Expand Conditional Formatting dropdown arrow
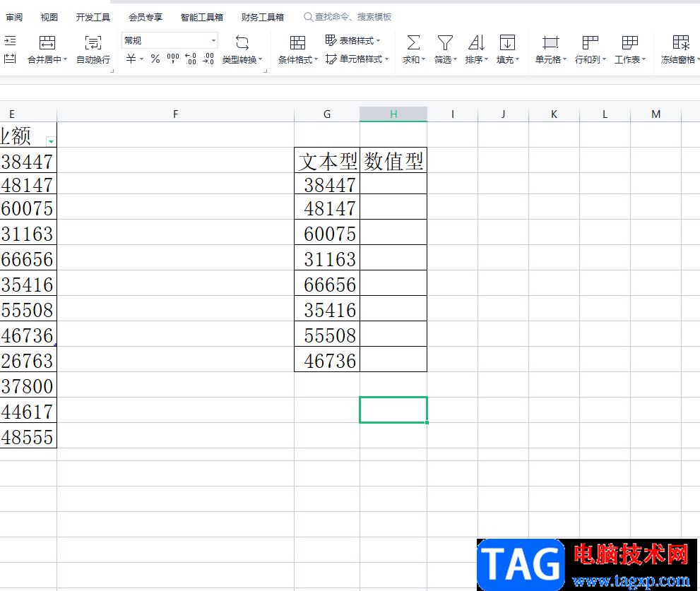The width and height of the screenshot is (700, 591). pos(316,59)
